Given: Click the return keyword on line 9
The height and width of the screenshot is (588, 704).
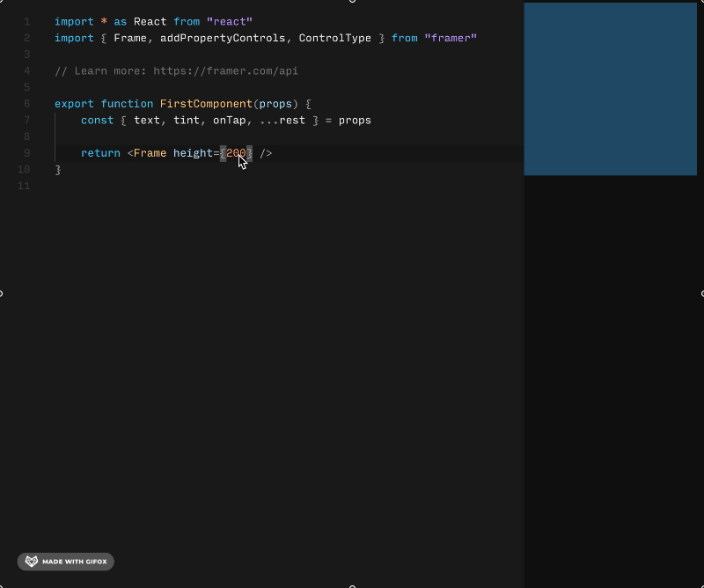Looking at the screenshot, I should tap(100, 153).
